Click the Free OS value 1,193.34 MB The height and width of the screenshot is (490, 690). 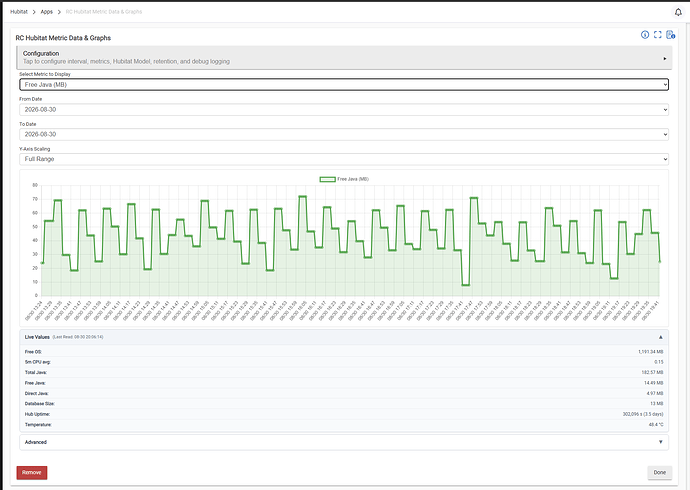pos(650,352)
